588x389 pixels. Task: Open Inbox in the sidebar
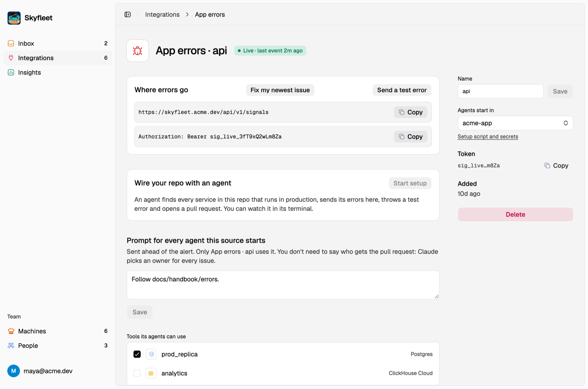coord(58,43)
